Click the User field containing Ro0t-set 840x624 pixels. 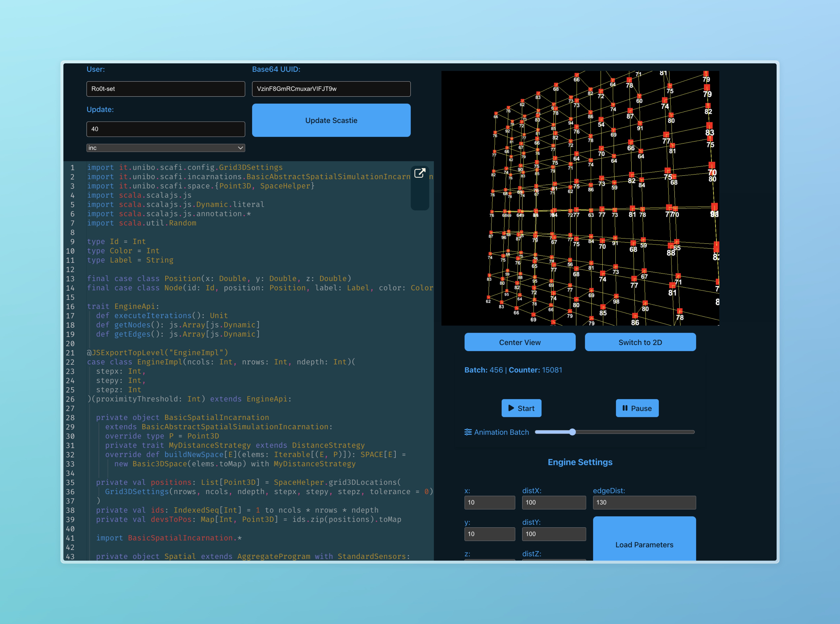(x=165, y=89)
